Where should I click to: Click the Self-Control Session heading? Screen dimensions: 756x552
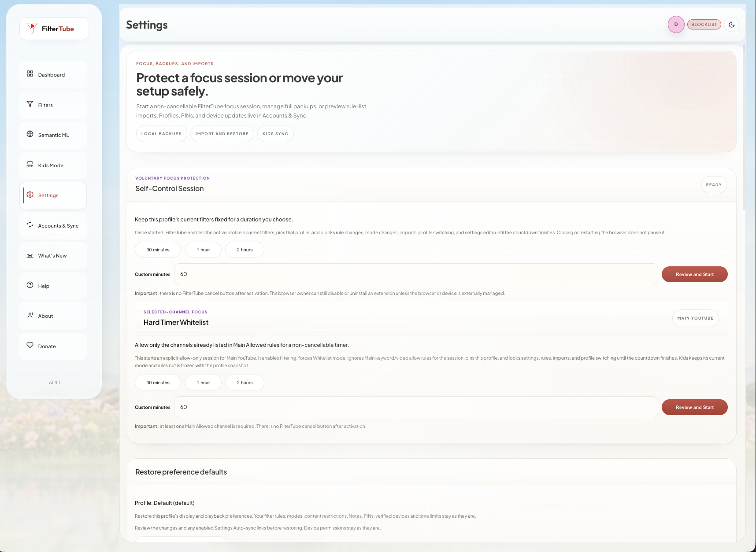click(169, 189)
